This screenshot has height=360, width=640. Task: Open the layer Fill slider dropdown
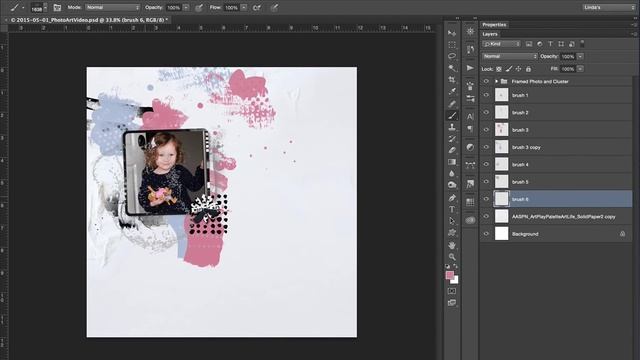click(580, 69)
